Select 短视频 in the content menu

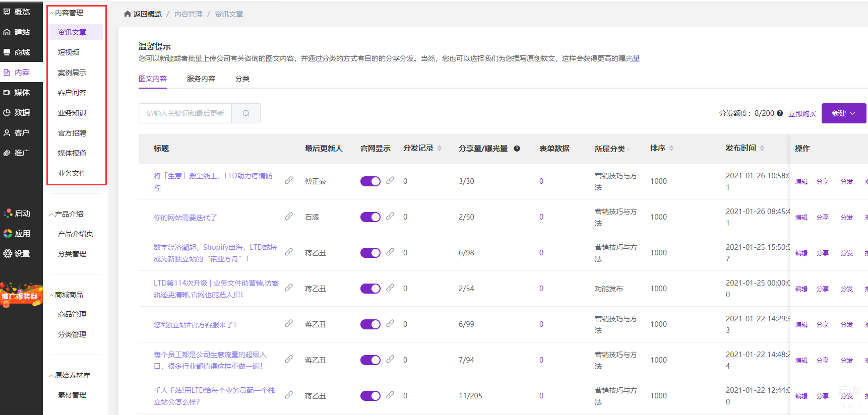tap(69, 52)
